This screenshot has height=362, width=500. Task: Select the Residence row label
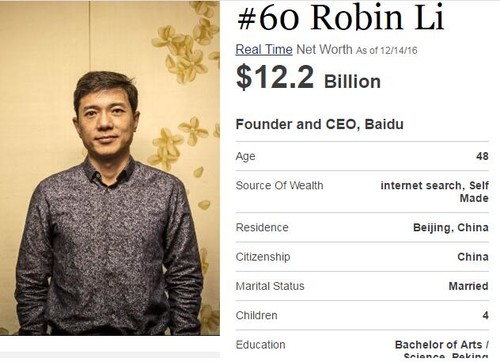(262, 227)
